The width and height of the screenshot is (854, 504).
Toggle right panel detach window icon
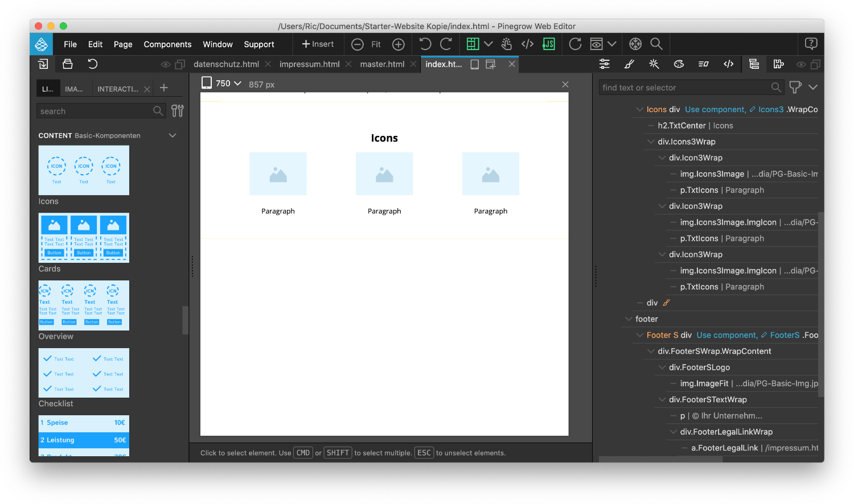tap(815, 65)
